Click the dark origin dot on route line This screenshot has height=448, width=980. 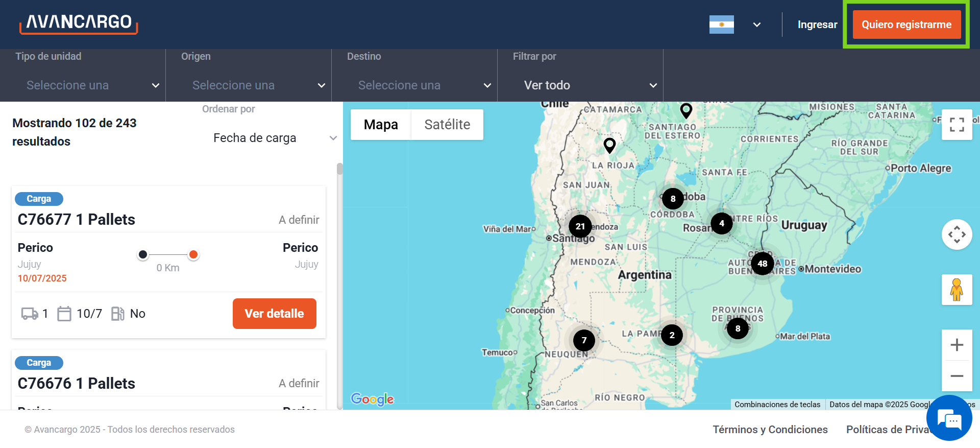(x=143, y=254)
